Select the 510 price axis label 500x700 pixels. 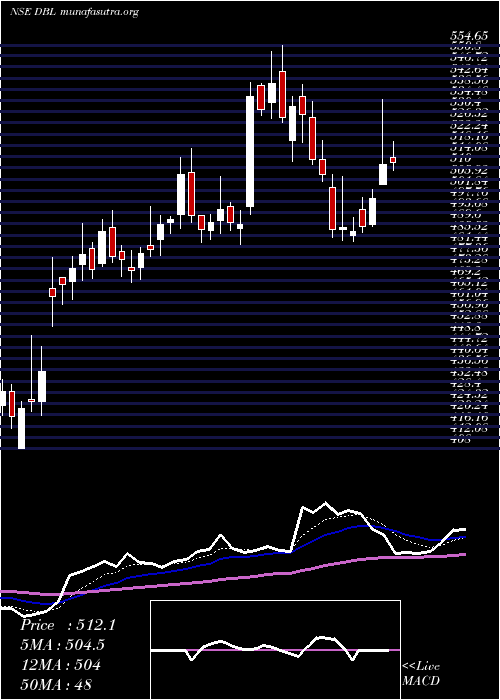461,158
